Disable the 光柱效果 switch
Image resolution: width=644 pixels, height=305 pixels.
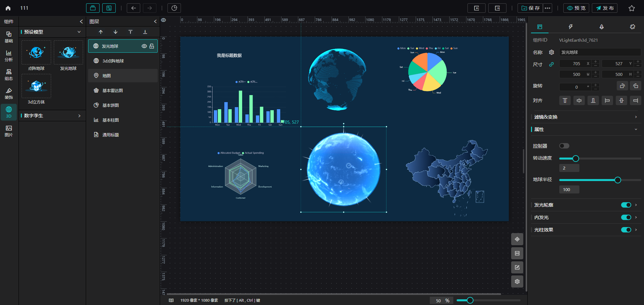[626, 230]
